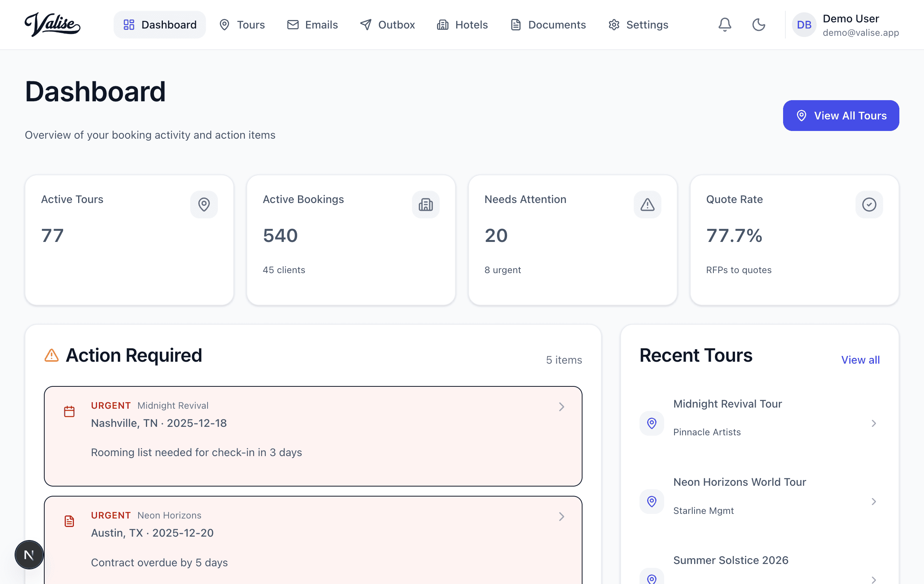This screenshot has height=584, width=924.
Task: Click the Quote Rate check icon
Action: [869, 204]
